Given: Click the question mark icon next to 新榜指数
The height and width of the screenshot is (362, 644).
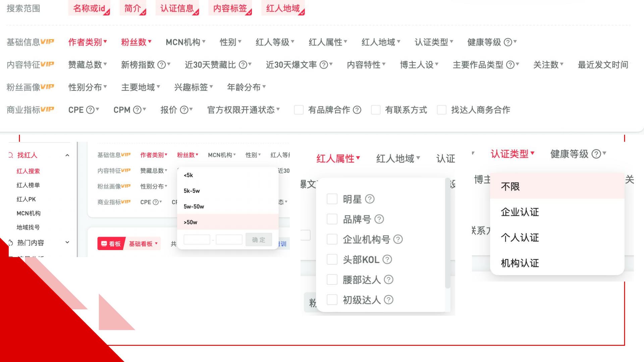Looking at the screenshot, I should coord(162,65).
